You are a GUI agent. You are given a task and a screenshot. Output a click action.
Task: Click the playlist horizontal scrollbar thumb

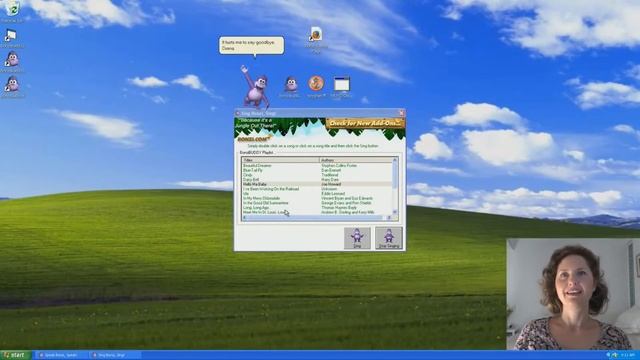coord(315,218)
